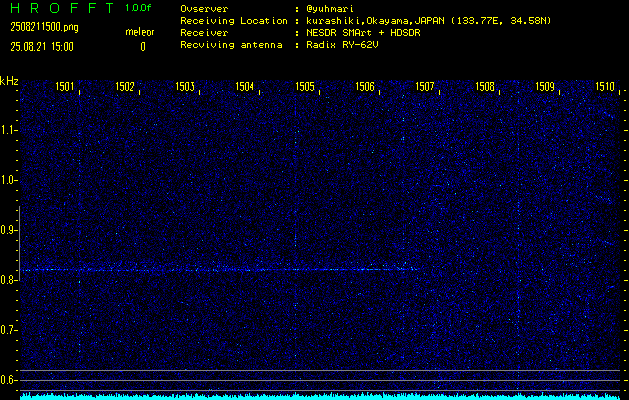Screen dimensions: 629x400
Task: Click the version label 1.0.0f
Action: coord(138,8)
